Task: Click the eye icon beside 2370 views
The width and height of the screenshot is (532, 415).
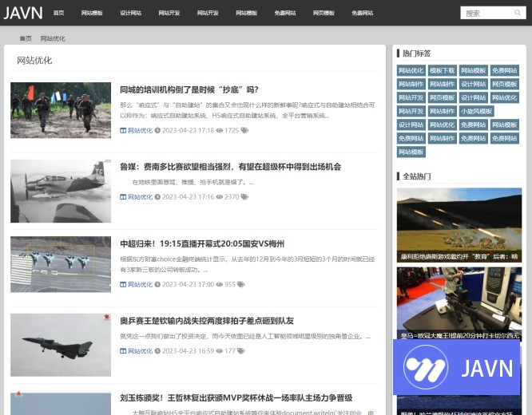Action: [x=220, y=196]
